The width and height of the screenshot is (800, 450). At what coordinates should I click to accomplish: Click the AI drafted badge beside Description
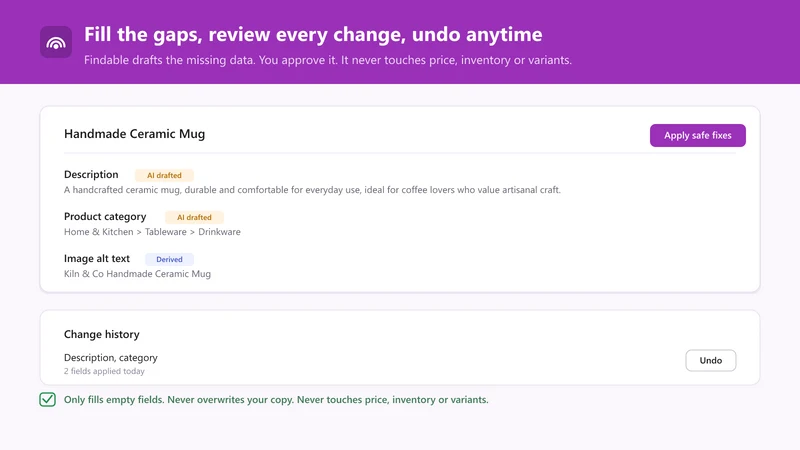pos(164,175)
